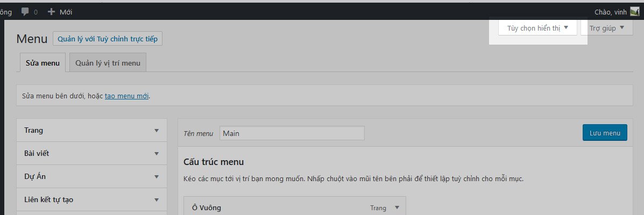644x215 pixels.
Task: Open the Tùy chọn hiển thị dropdown
Action: (537, 28)
